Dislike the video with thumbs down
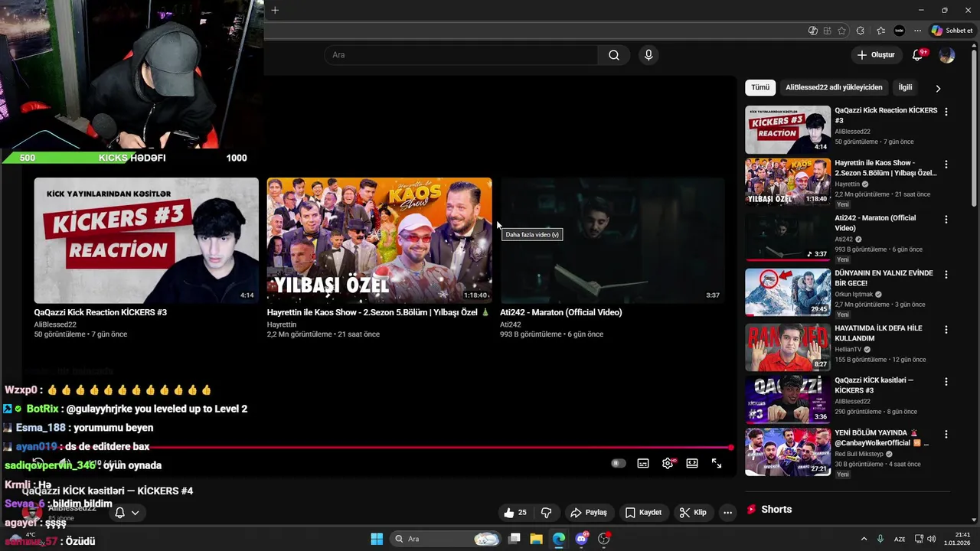Viewport: 980px width, 551px height. tap(547, 513)
